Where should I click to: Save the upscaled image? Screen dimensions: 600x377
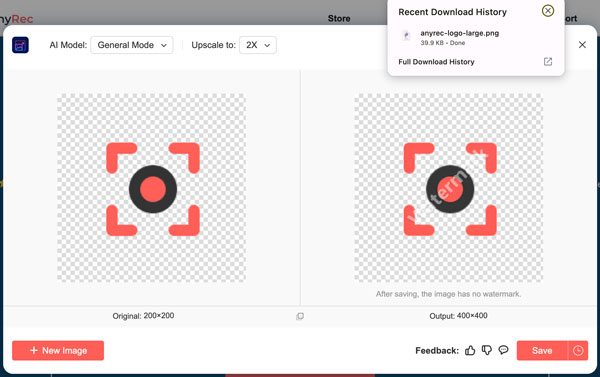[x=542, y=351]
